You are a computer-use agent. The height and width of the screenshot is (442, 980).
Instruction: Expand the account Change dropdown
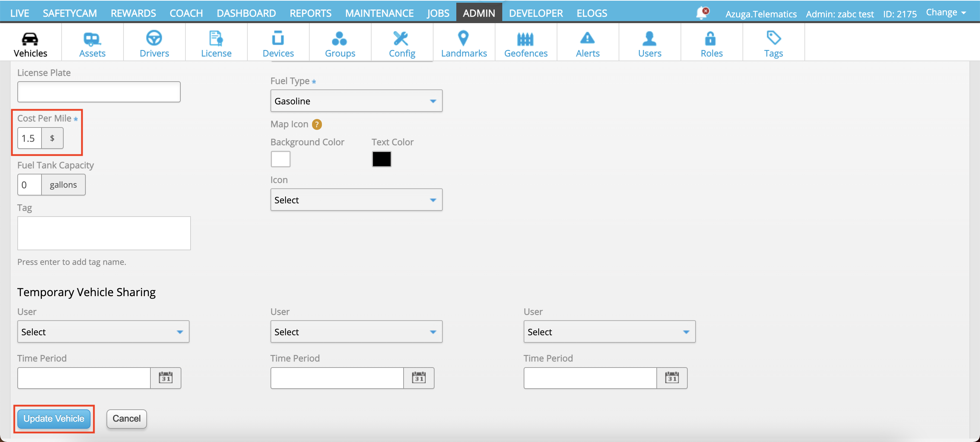(946, 13)
